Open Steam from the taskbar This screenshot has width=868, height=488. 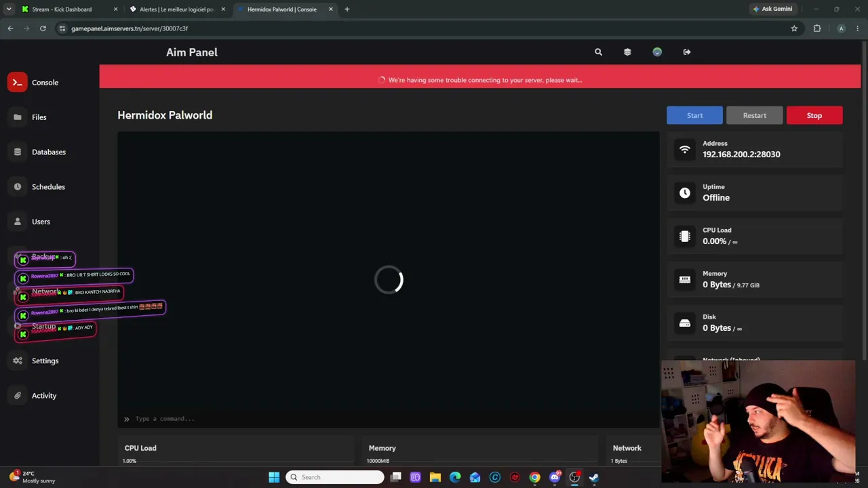click(x=594, y=477)
